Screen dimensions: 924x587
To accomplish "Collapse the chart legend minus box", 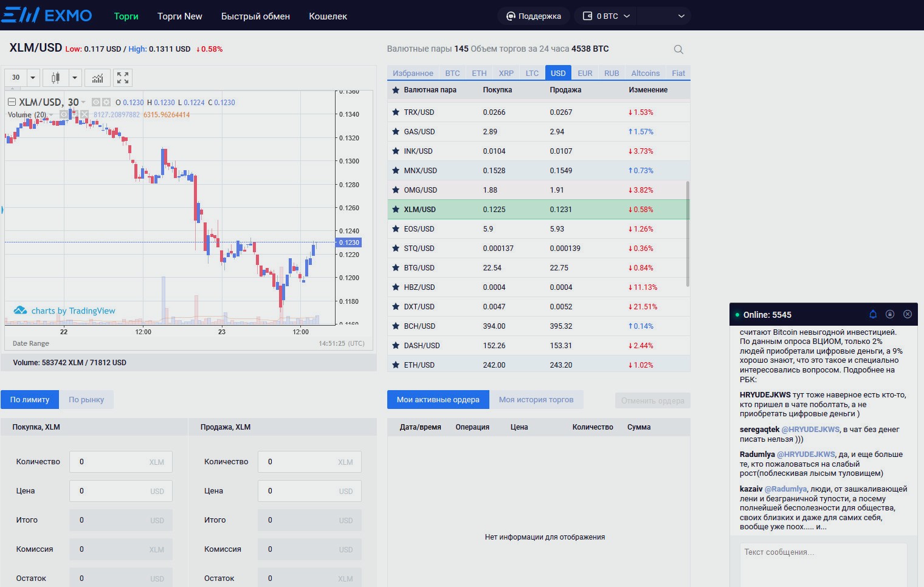I will point(12,102).
